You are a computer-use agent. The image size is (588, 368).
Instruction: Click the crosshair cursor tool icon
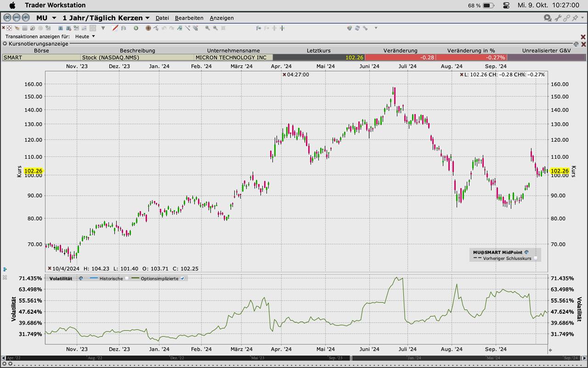click(x=148, y=28)
